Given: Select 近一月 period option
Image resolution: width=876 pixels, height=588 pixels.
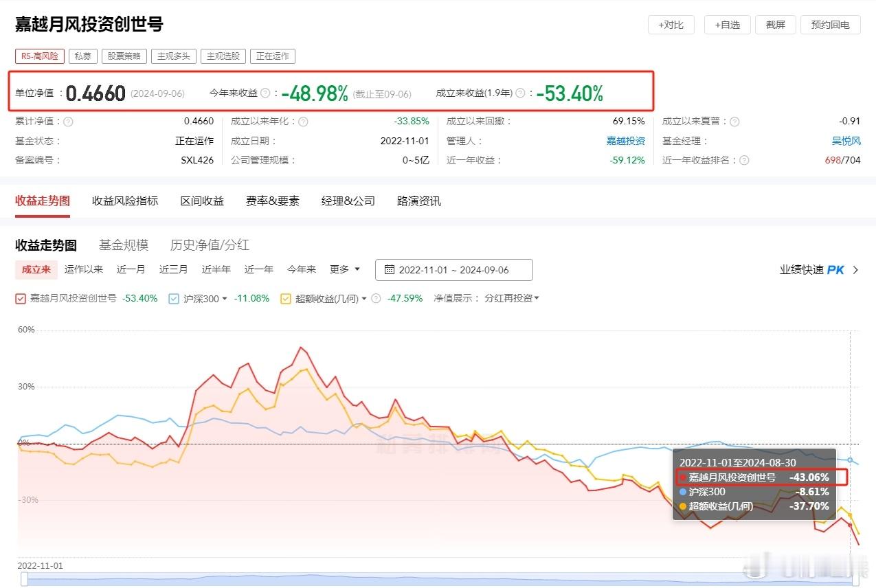Looking at the screenshot, I should tap(131, 269).
